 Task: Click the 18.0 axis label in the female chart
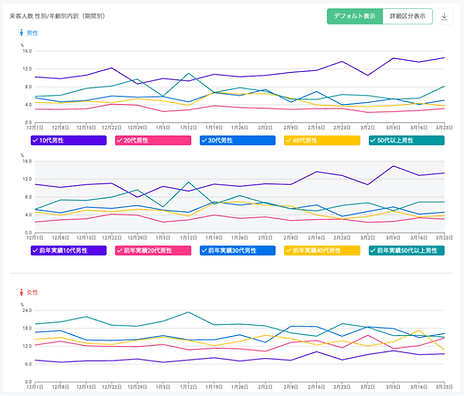click(27, 328)
